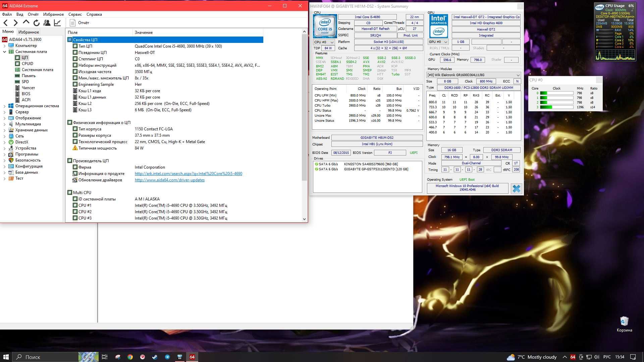Open aida64.com driver-updates link
The image size is (644, 362).
tap(170, 180)
